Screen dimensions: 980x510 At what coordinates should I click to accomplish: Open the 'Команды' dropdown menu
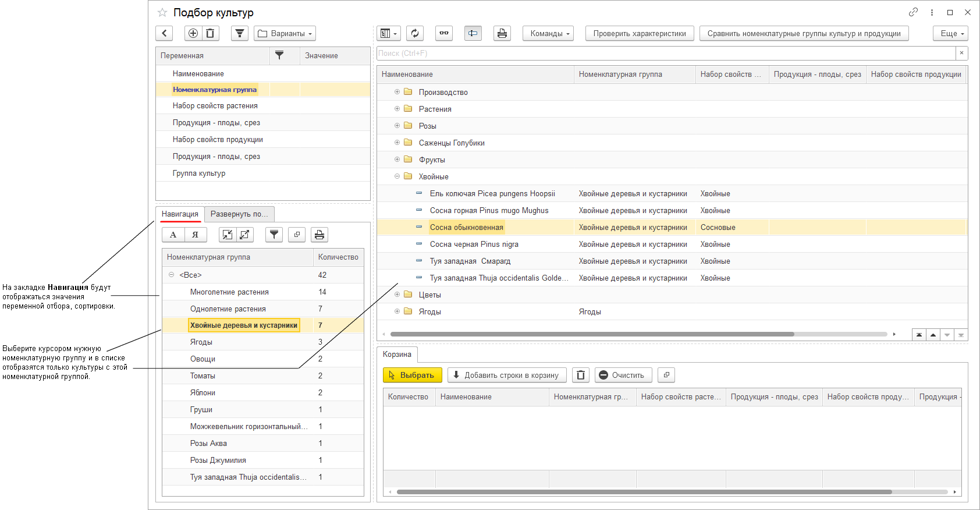click(x=548, y=33)
